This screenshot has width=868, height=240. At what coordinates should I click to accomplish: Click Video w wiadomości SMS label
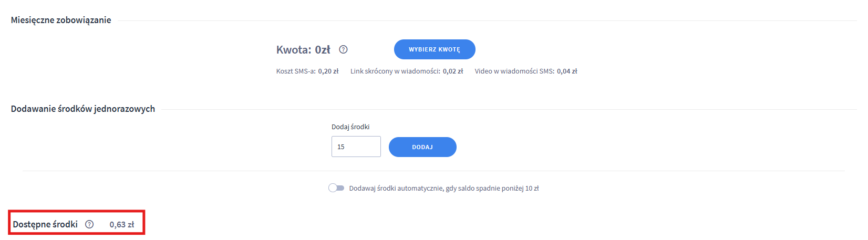coord(514,71)
